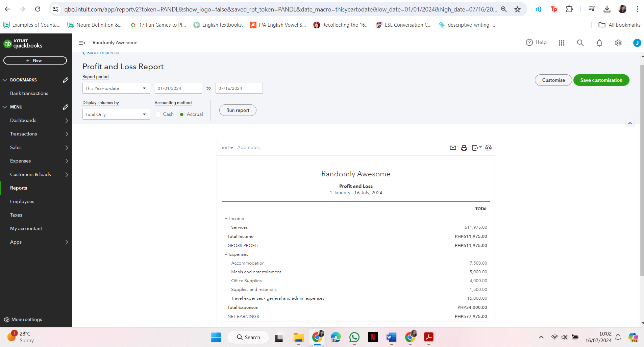Collapse the left navigation menu icon
The width and height of the screenshot is (644, 347).
pyautogui.click(x=82, y=43)
